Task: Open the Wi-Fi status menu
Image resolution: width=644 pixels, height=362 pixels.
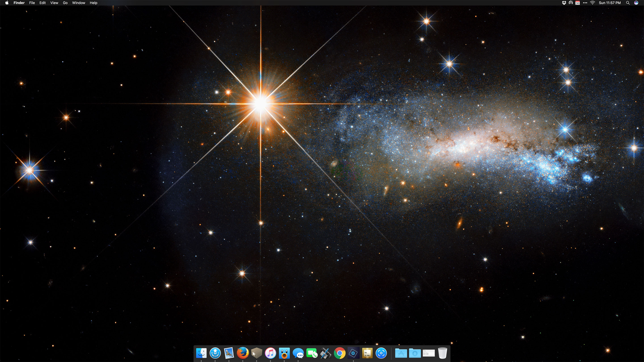Action: [x=592, y=3]
